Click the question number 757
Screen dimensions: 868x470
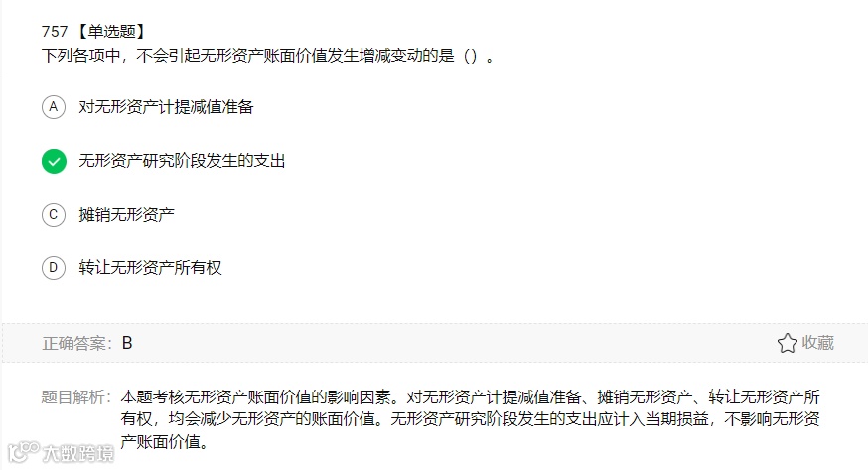point(55,32)
